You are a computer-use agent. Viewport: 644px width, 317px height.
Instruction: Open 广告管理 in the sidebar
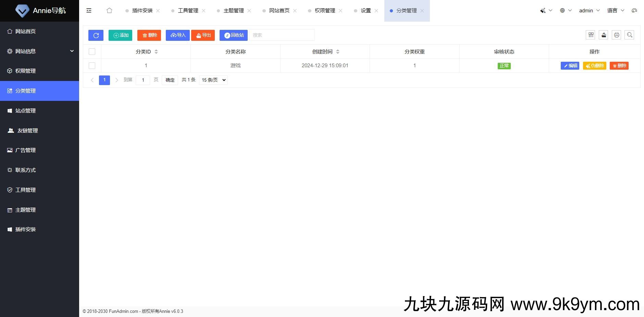pos(40,150)
